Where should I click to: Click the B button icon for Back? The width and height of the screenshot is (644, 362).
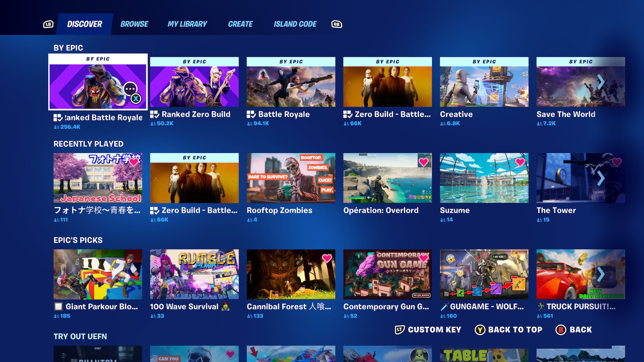(x=561, y=330)
